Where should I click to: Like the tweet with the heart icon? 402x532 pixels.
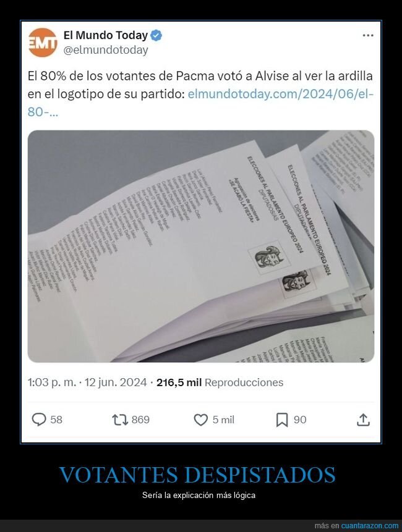coord(200,420)
